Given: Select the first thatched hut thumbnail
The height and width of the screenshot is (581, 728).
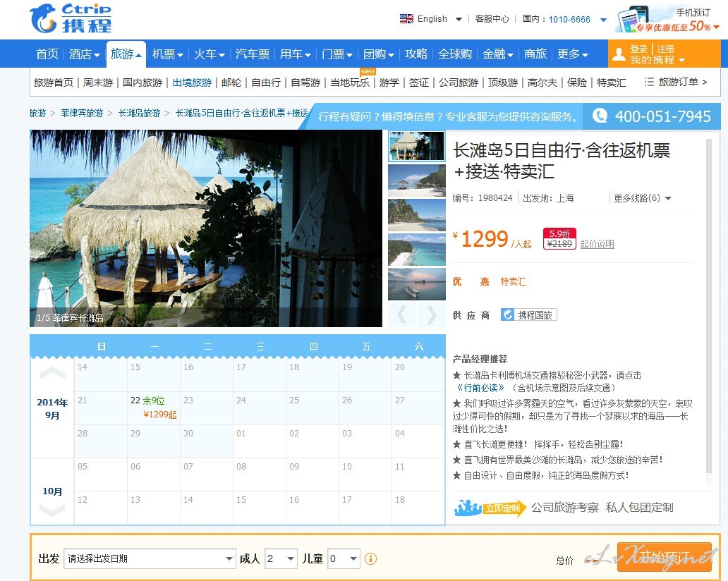Looking at the screenshot, I should click(416, 146).
